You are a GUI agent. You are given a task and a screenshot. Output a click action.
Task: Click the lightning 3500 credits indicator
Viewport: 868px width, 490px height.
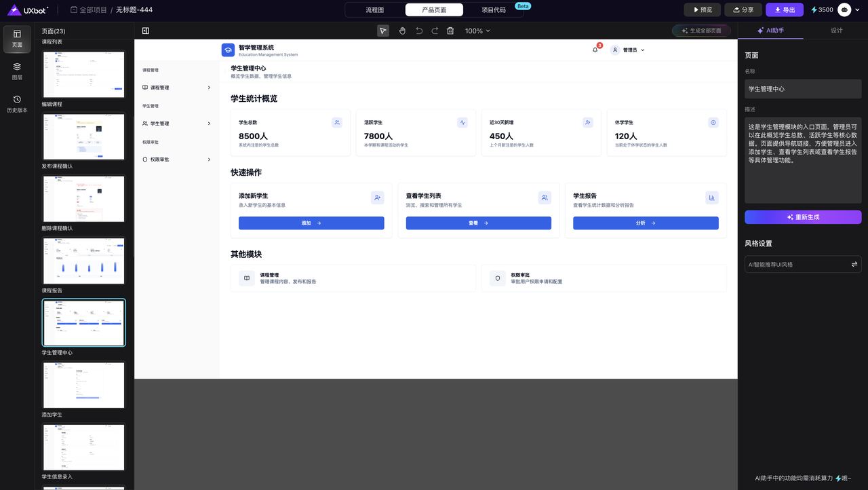tap(822, 10)
